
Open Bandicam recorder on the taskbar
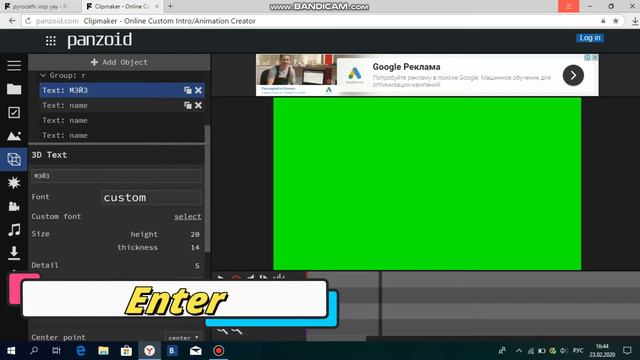218,351
